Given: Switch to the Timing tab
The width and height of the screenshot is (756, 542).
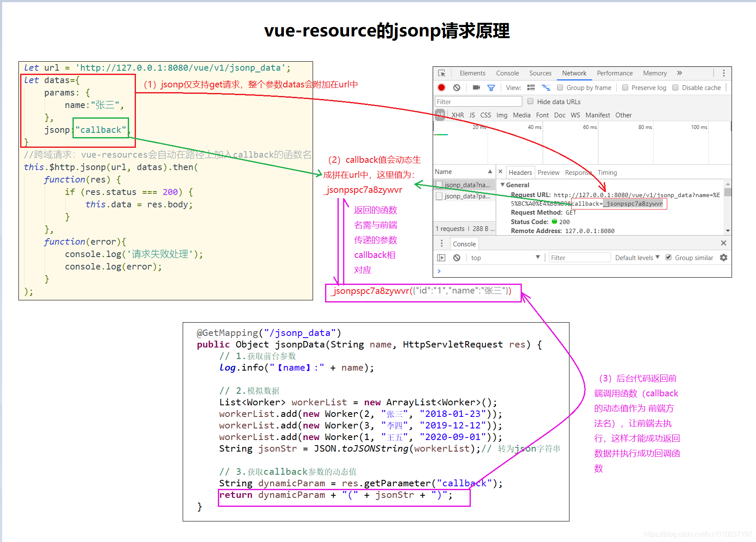Looking at the screenshot, I should (x=607, y=172).
